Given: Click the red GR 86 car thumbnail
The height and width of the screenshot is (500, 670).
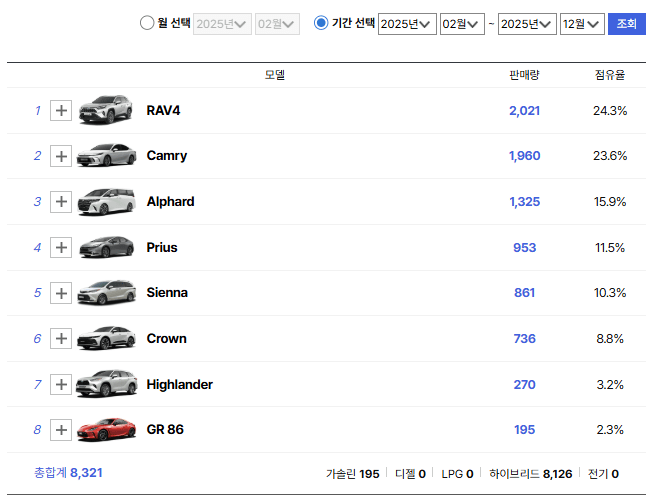Looking at the screenshot, I should (x=106, y=430).
